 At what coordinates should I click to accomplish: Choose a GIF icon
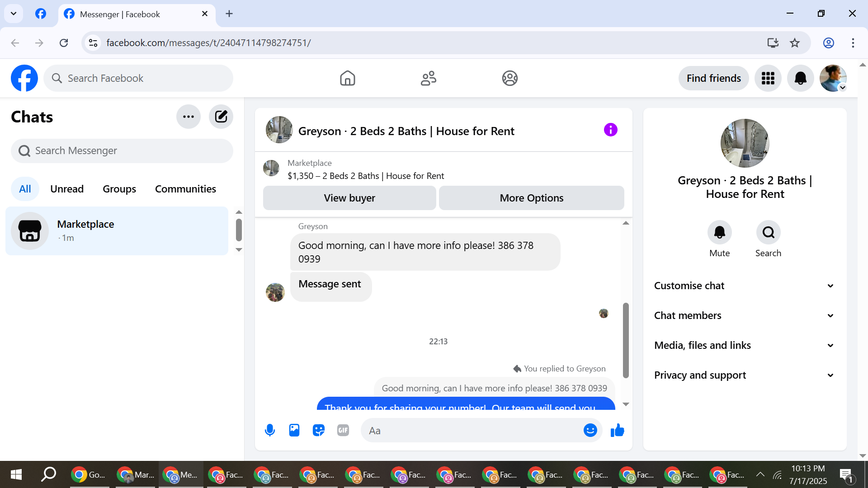343,431
